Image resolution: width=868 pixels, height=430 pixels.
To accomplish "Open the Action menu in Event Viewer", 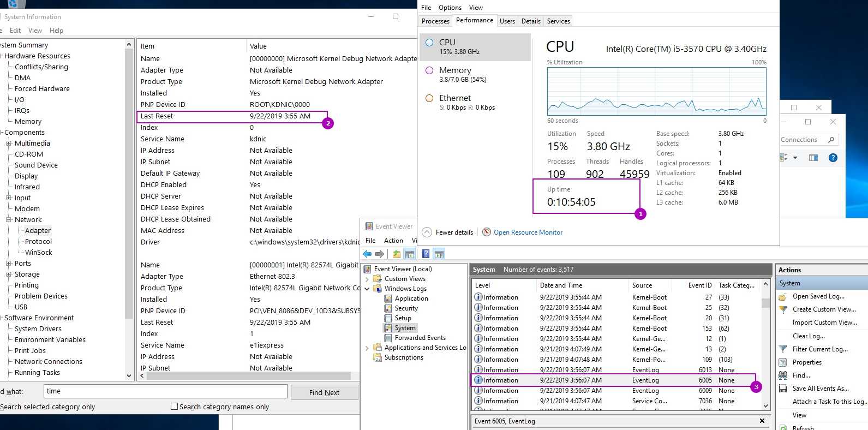I will click(x=393, y=241).
